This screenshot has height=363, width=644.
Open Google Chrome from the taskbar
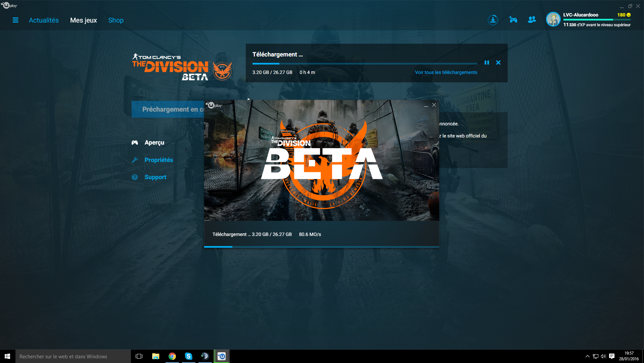pyautogui.click(x=172, y=356)
